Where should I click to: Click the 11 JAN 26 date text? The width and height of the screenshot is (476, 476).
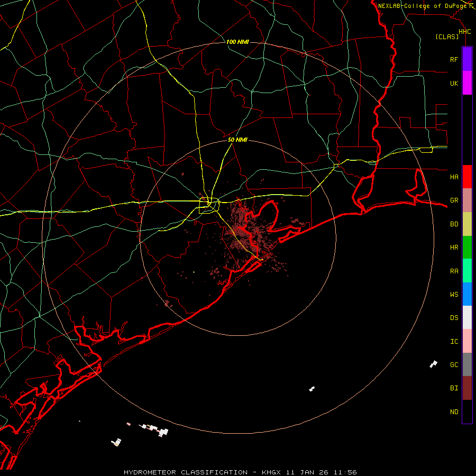click(308, 472)
